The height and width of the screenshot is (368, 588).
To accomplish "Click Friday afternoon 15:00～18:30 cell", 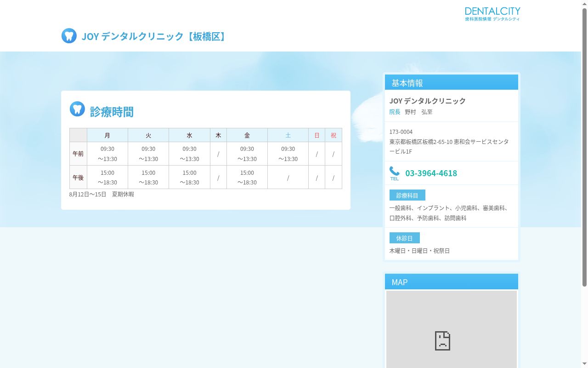I will pyautogui.click(x=247, y=177).
